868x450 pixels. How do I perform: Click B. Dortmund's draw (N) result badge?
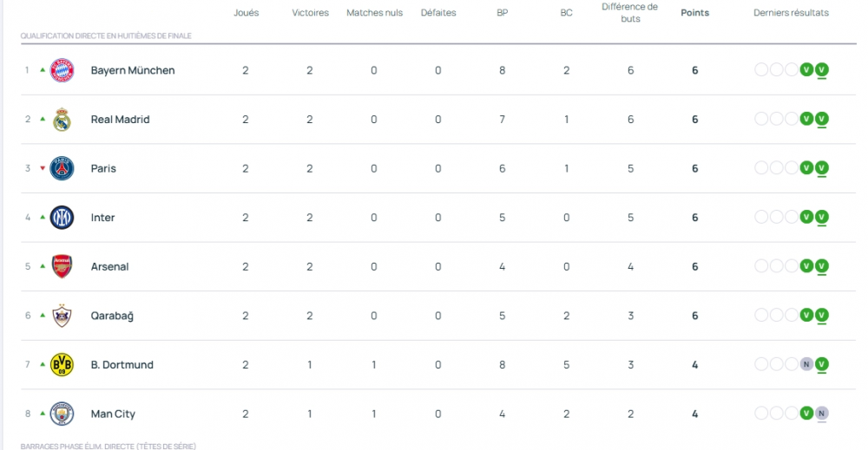(x=806, y=365)
